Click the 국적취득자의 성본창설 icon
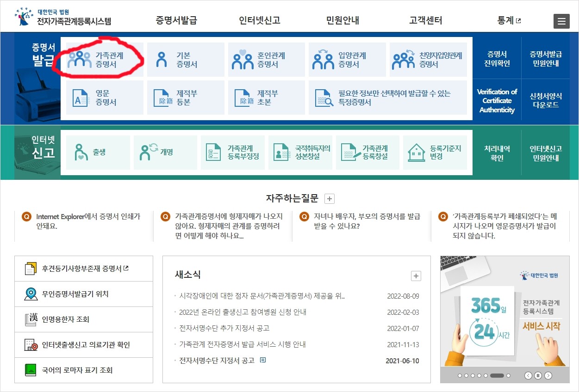Image resolution: width=579 pixels, height=392 pixels. tap(281, 152)
